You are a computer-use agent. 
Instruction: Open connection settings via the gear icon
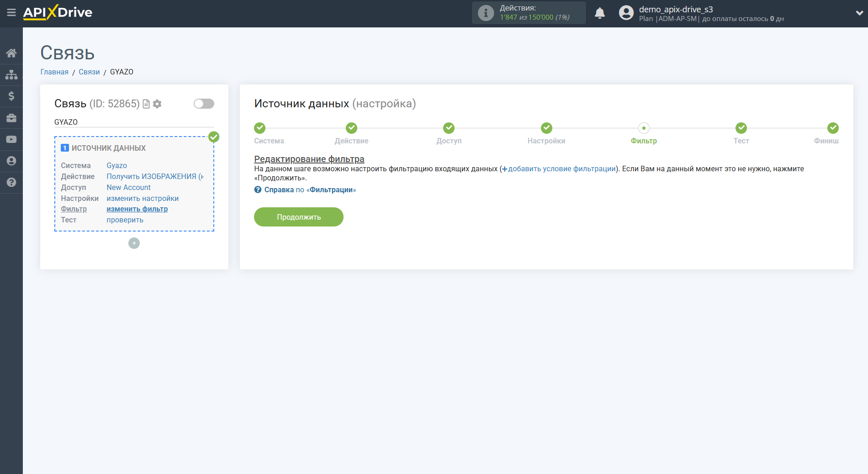tap(157, 104)
